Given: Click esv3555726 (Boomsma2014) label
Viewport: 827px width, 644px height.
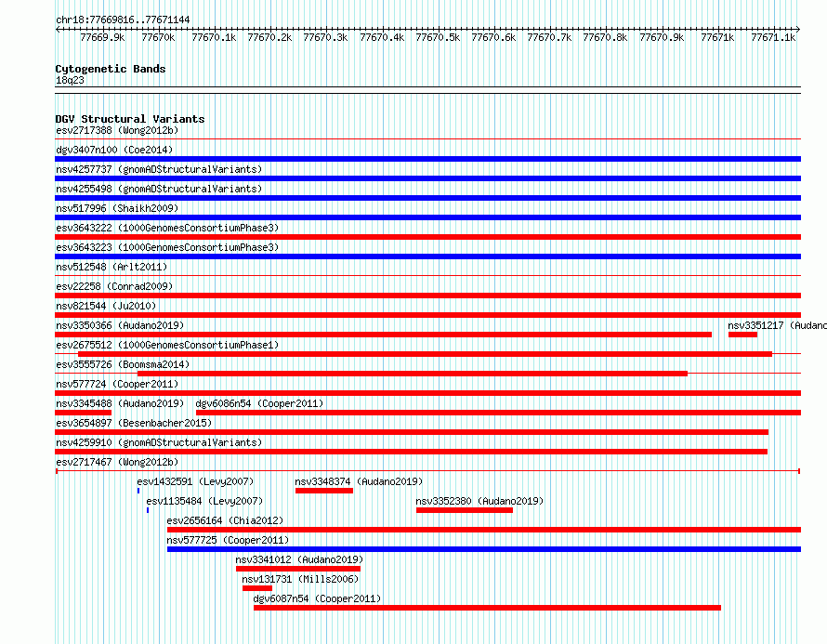Looking at the screenshot, I should click(x=123, y=364).
